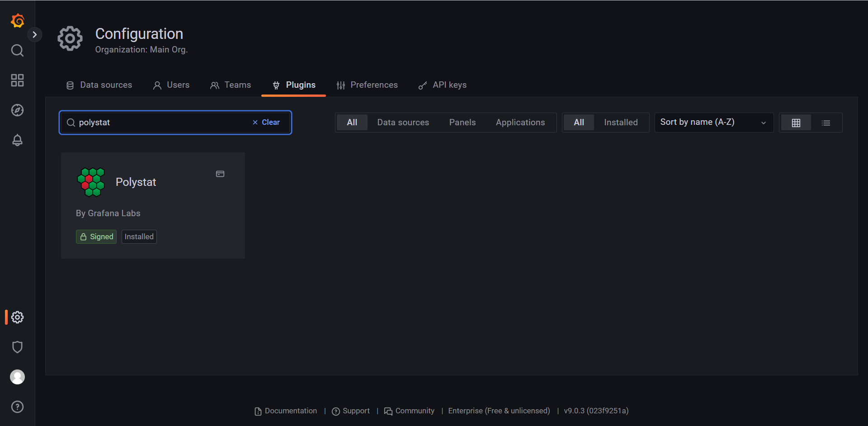
Task: Switch to the Users tab
Action: pyautogui.click(x=171, y=85)
